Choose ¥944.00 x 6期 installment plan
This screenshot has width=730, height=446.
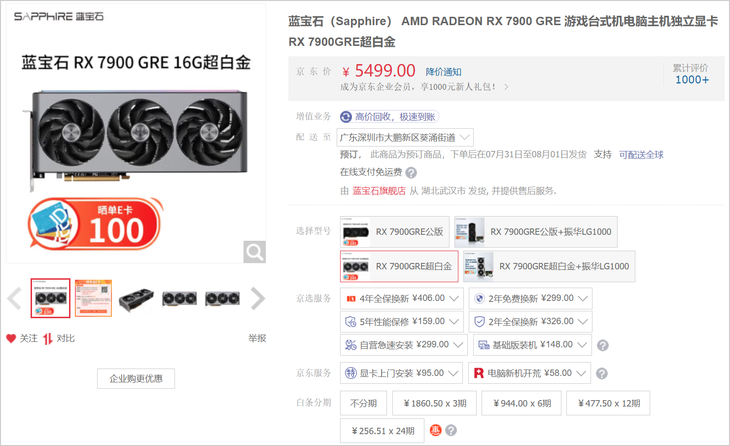[521, 403]
